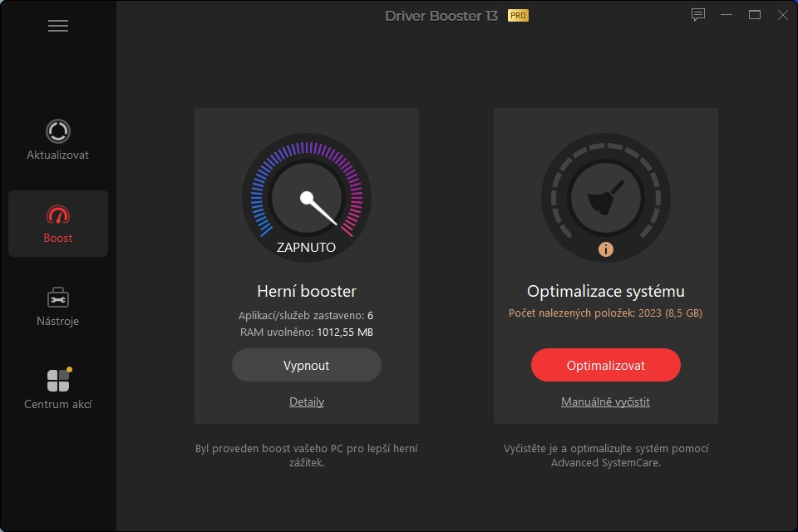This screenshot has height=532, width=798.
Task: Click the ZAPNUTO speedometer gauge
Action: (306, 199)
